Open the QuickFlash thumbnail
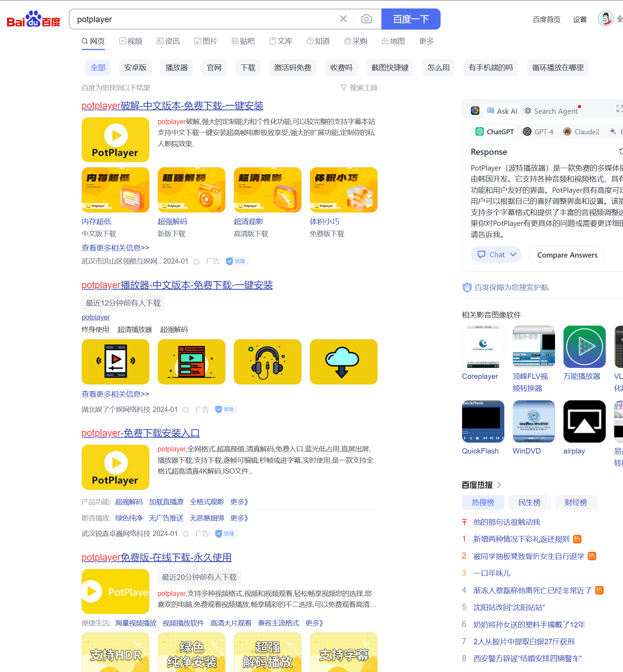623x672 pixels. click(x=483, y=421)
